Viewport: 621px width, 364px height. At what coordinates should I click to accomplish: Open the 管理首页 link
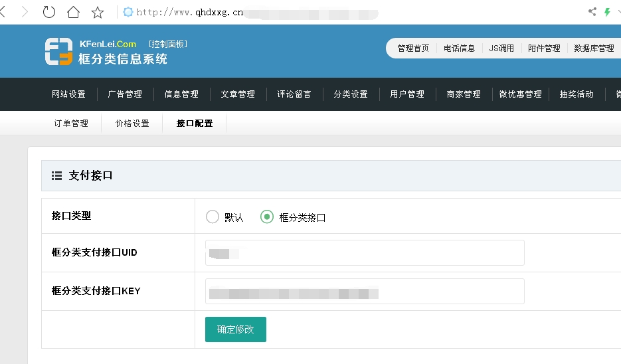(x=413, y=48)
